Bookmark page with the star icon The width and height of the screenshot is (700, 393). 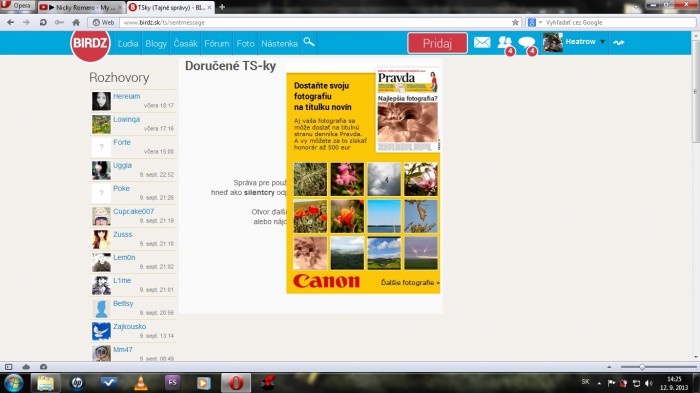click(x=515, y=22)
